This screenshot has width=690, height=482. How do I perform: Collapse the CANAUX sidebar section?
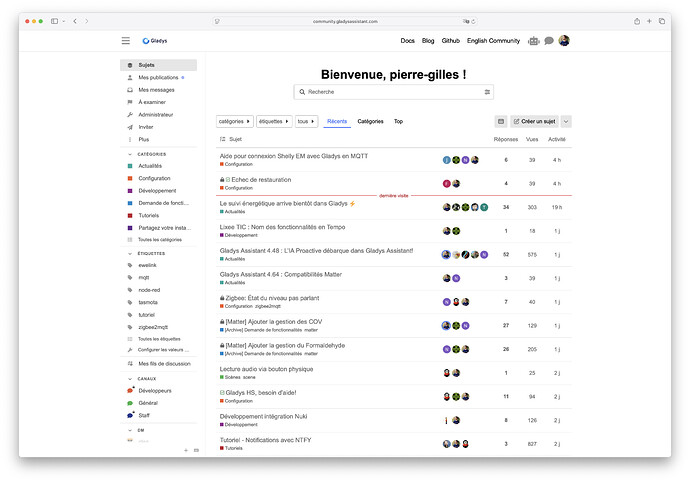point(131,379)
